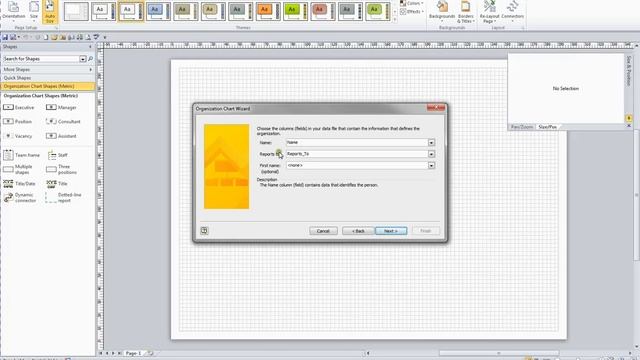Open the Quick Shapes stencil
Screen dimensions: 640x360
tap(47, 78)
